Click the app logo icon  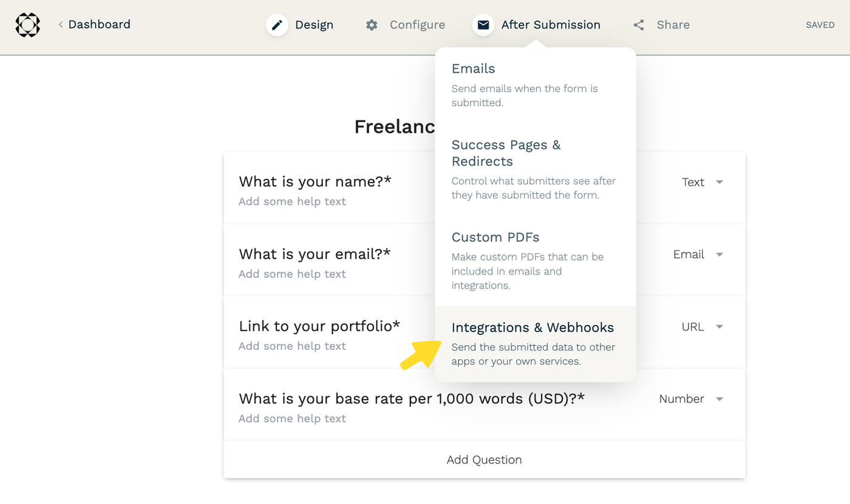[27, 25]
